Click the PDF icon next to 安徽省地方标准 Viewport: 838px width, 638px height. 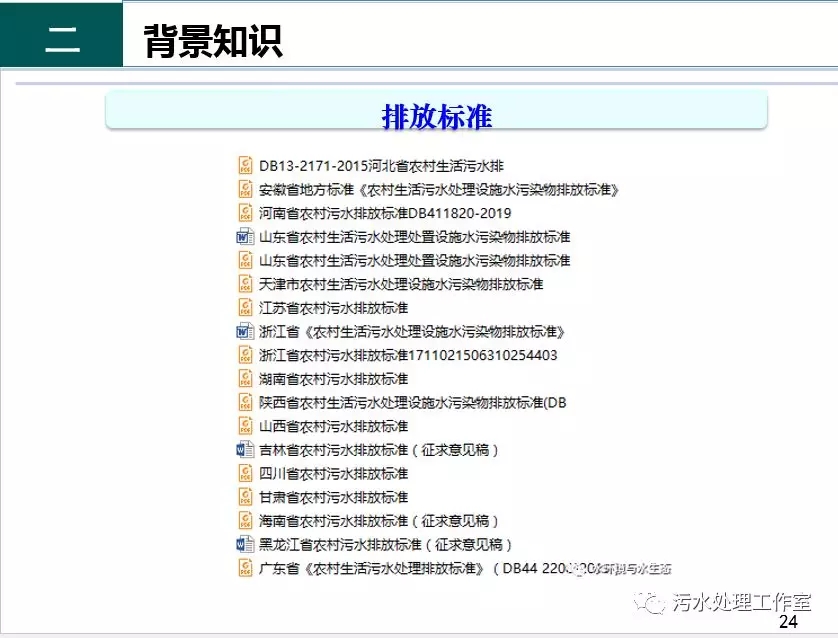pos(245,190)
